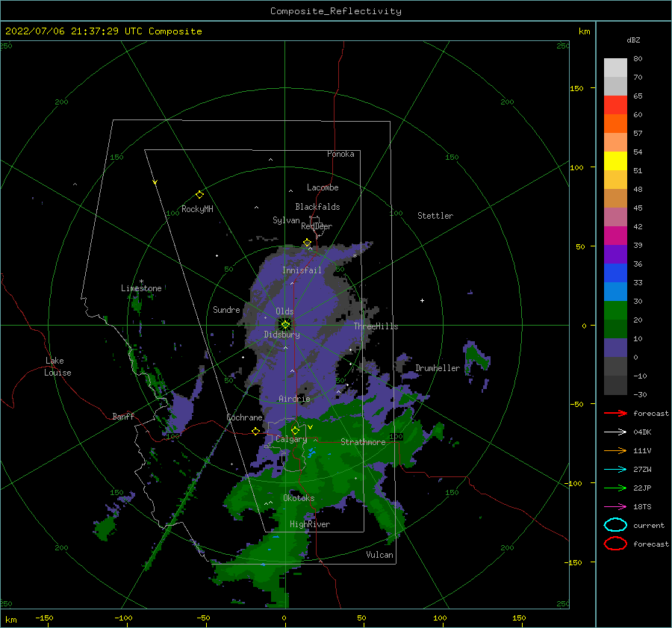Click the 2022/07/06 21:37:29 UTC timestamp
This screenshot has width=672, height=628.
[x=74, y=31]
